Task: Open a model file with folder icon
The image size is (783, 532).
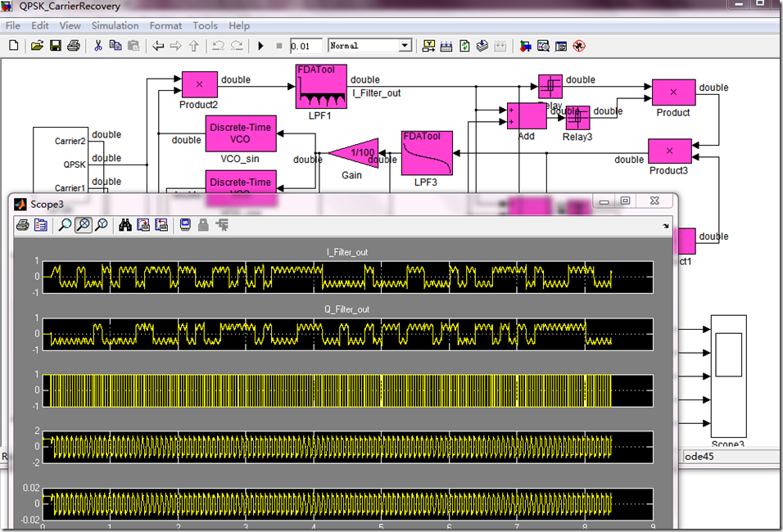Action: click(37, 46)
